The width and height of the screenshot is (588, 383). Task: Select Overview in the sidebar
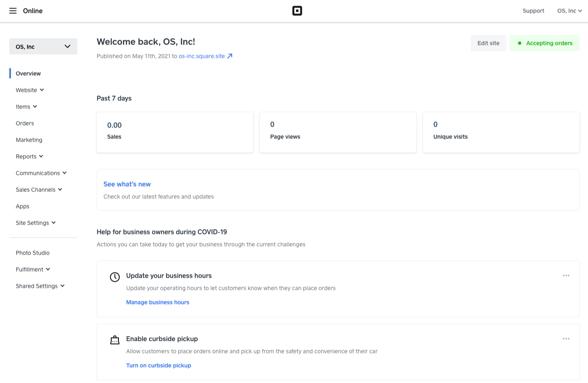(x=28, y=74)
